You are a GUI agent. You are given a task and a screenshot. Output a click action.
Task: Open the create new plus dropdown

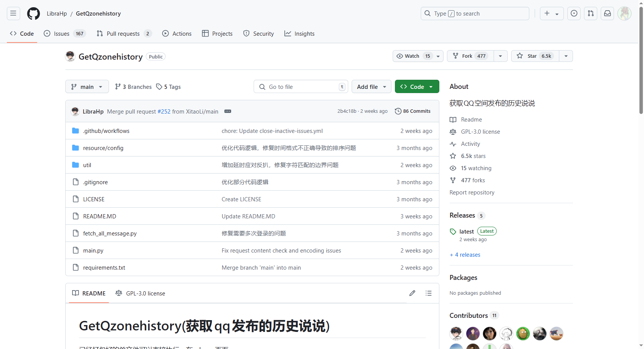pos(552,14)
